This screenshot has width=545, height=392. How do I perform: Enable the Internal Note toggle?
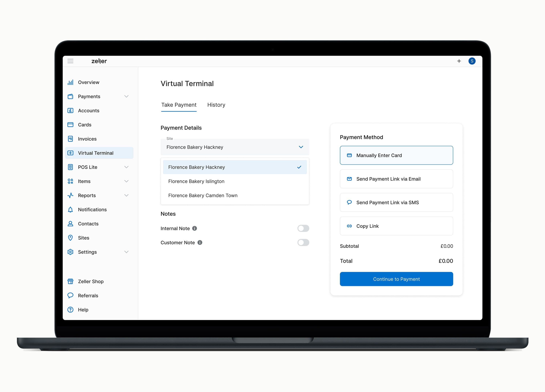(x=303, y=228)
